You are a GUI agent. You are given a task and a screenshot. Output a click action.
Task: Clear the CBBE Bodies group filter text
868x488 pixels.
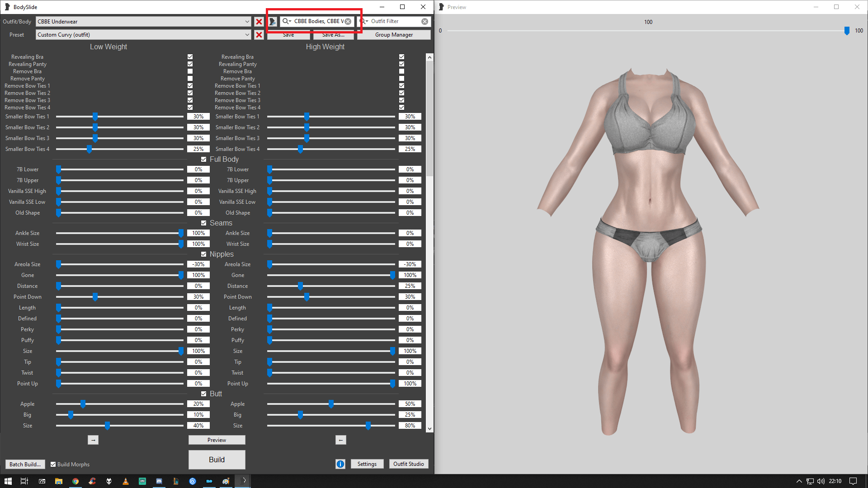(x=348, y=21)
